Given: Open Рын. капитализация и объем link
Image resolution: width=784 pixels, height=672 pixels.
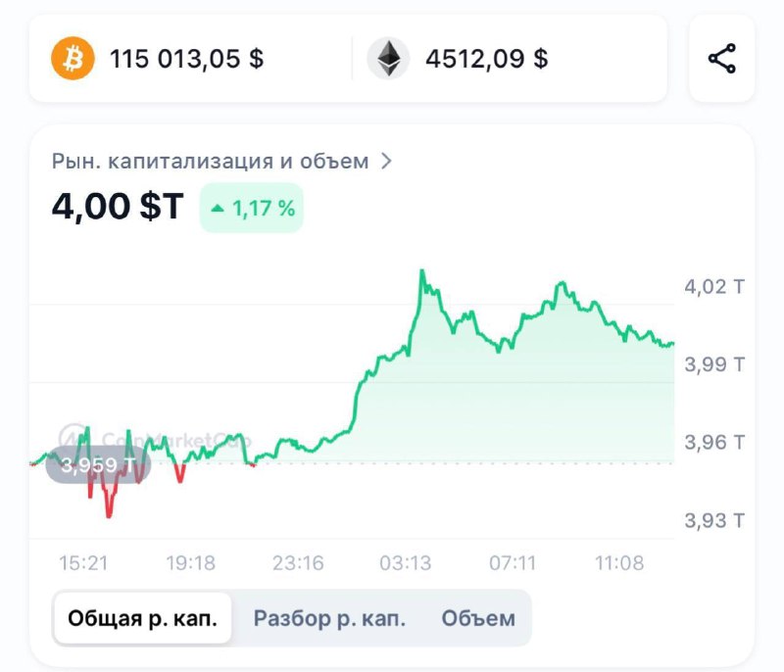Looking at the screenshot, I should coord(211,161).
